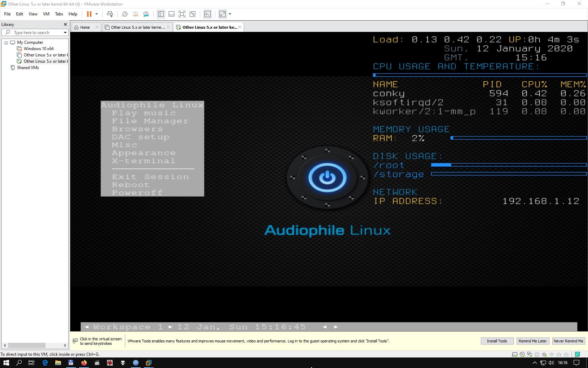
Task: Open the File menu
Action: click(x=7, y=14)
